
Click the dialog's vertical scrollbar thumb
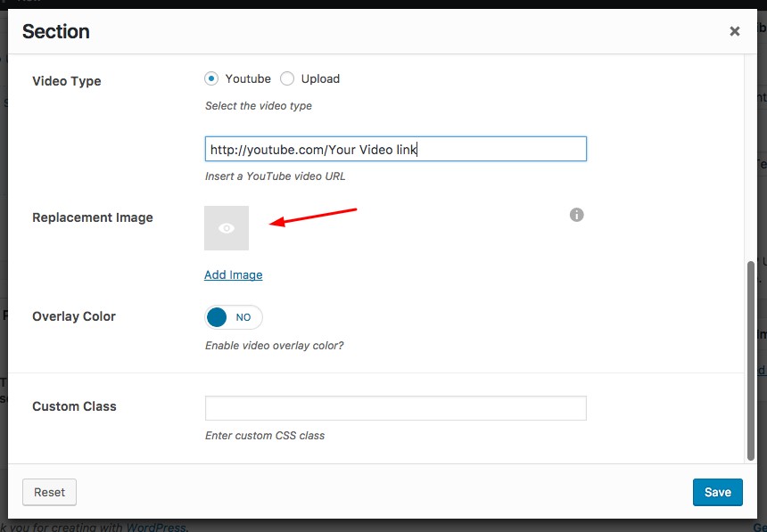point(751,361)
